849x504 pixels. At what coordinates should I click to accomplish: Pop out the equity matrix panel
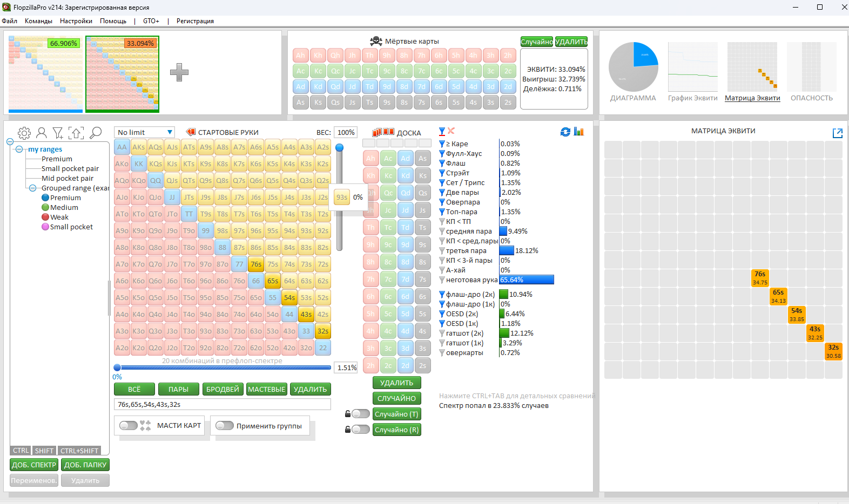coord(837,133)
